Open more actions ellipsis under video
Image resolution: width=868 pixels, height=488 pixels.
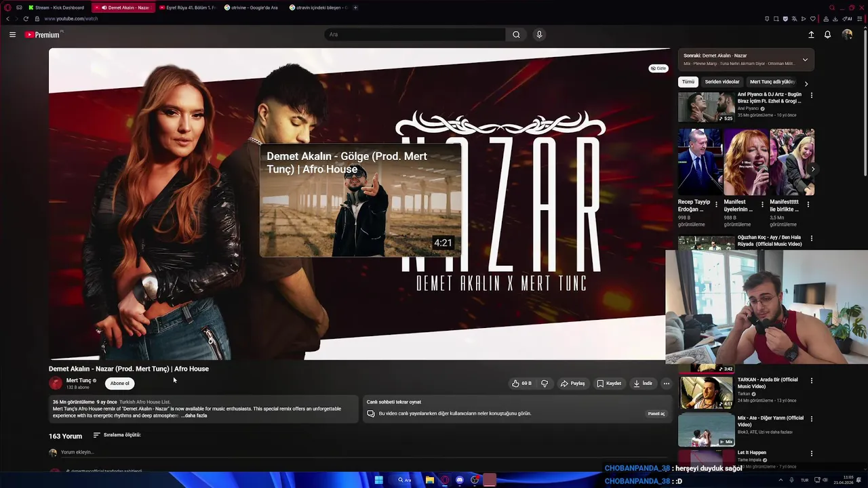667,384
